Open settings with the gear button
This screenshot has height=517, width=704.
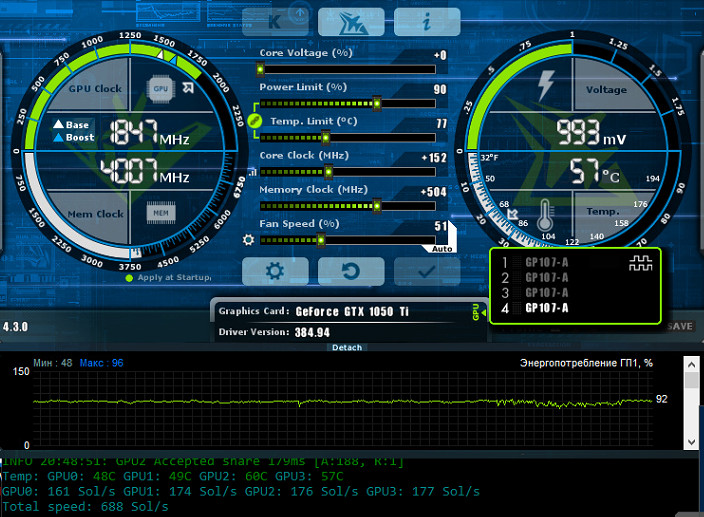[275, 271]
